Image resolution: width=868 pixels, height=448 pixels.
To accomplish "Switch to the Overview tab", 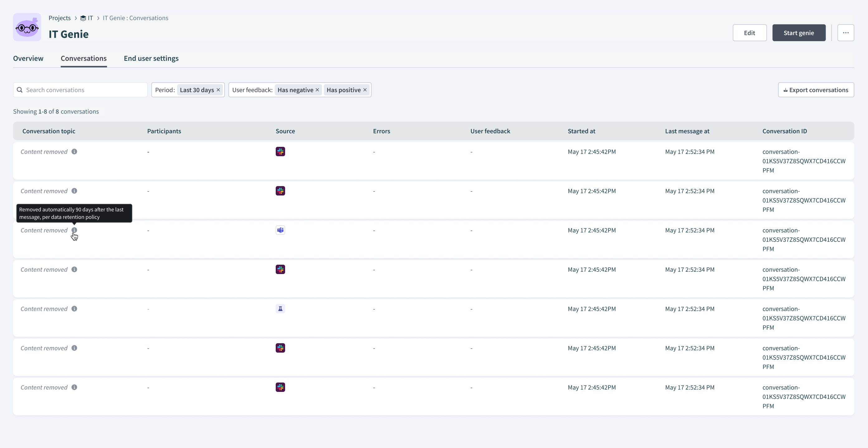I will click(x=28, y=58).
